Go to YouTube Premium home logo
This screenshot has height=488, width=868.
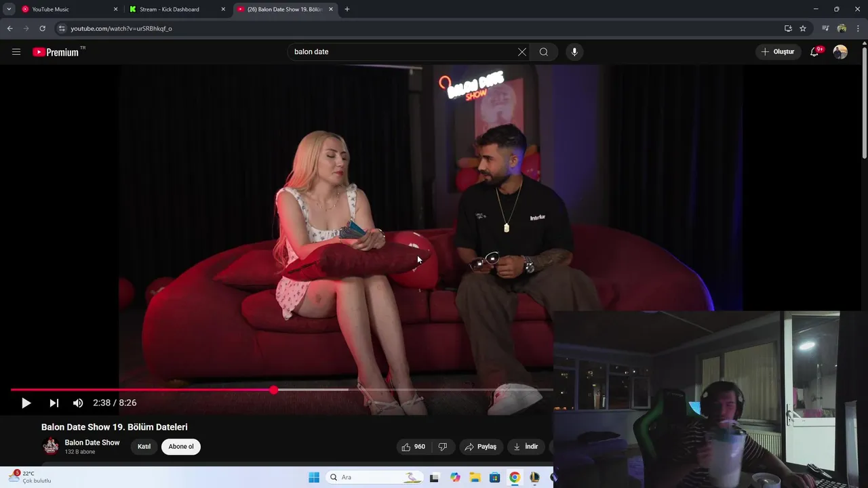(x=56, y=52)
